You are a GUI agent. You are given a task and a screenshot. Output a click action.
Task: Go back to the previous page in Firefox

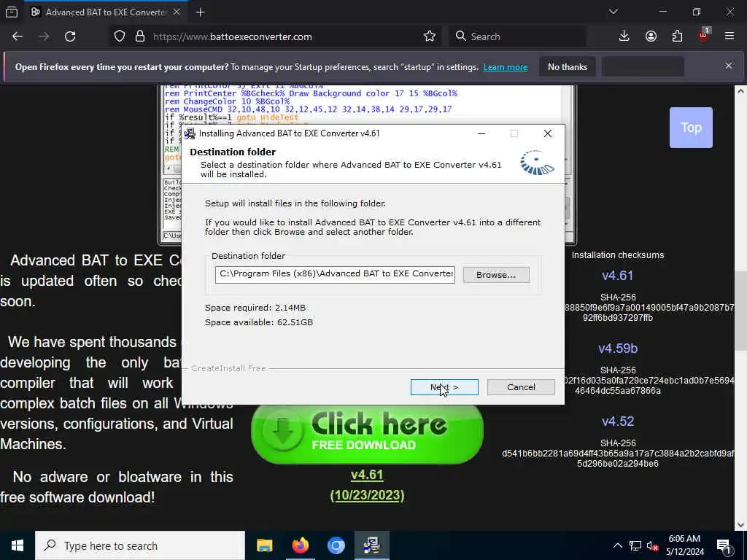(18, 36)
